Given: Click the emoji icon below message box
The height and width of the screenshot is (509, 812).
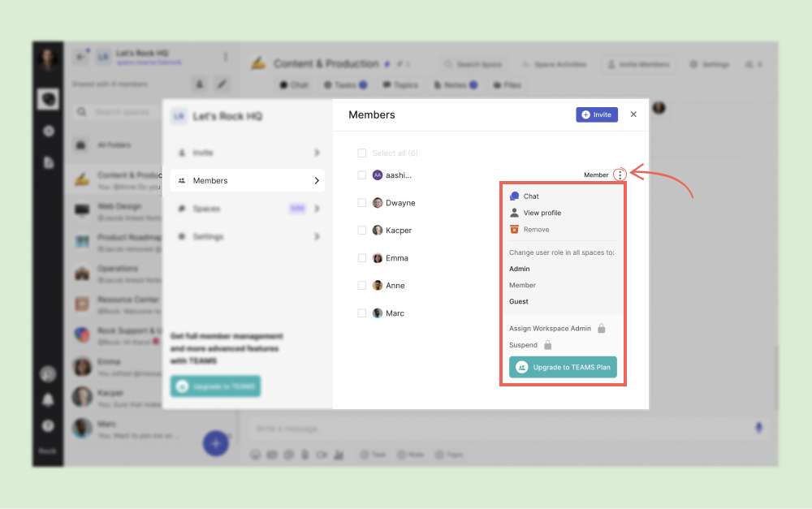Looking at the screenshot, I should pyautogui.click(x=255, y=455).
